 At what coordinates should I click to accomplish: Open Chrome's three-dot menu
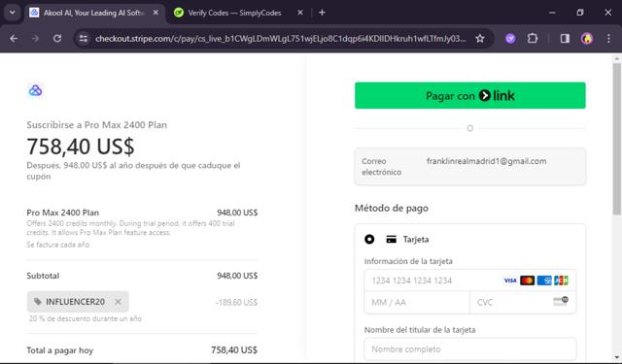[608, 39]
